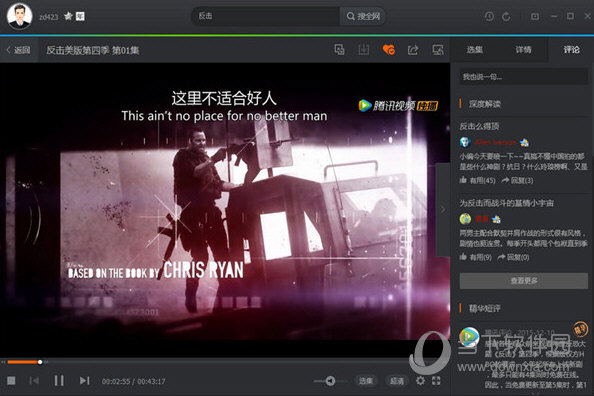Toggle the orange heart favorite icon
Screen dimensions: 594x396
389,50
